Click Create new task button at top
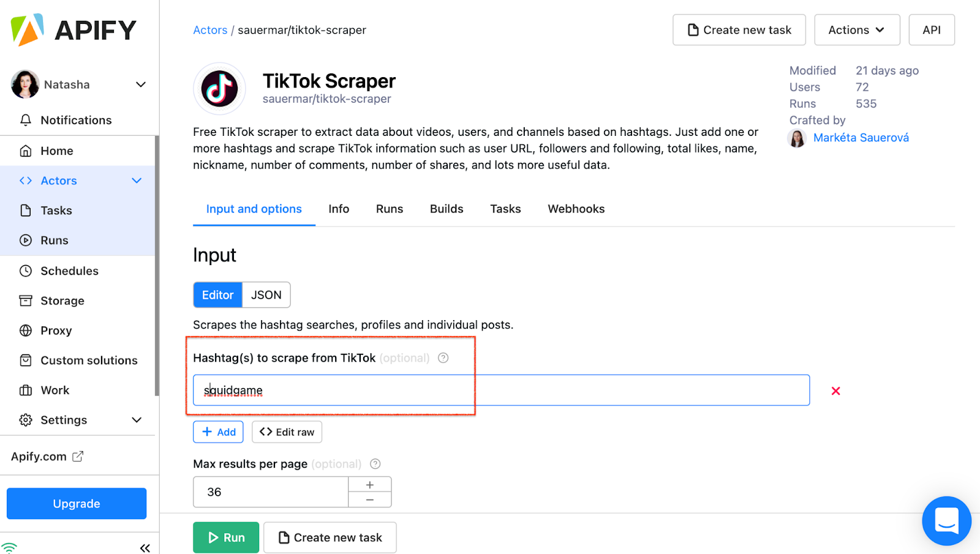980x554 pixels. 739,30
